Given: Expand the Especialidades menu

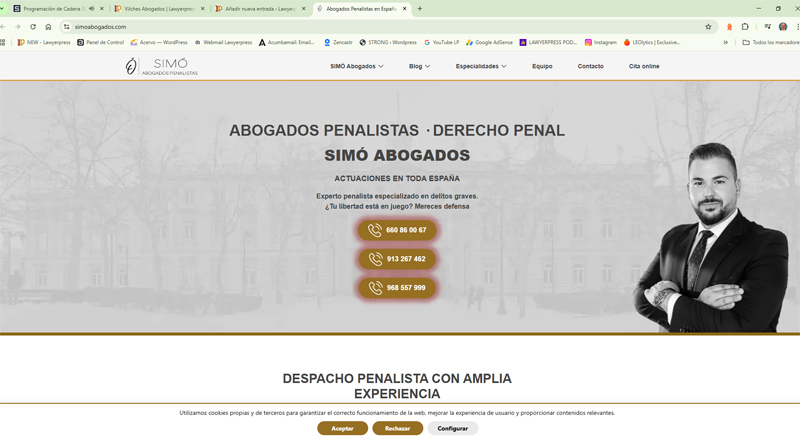Looking at the screenshot, I should tap(481, 66).
